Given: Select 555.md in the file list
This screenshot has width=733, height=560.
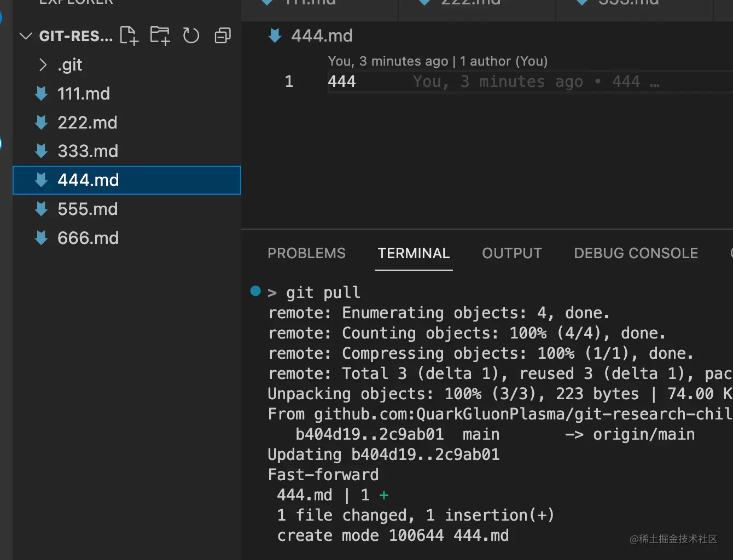Looking at the screenshot, I should tap(88, 209).
